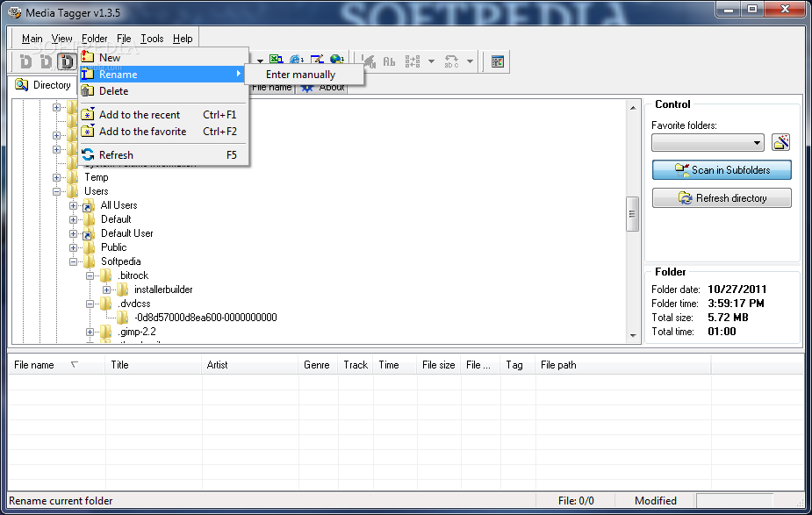Expand the Temp folder node
The width and height of the screenshot is (812, 515).
(56, 177)
